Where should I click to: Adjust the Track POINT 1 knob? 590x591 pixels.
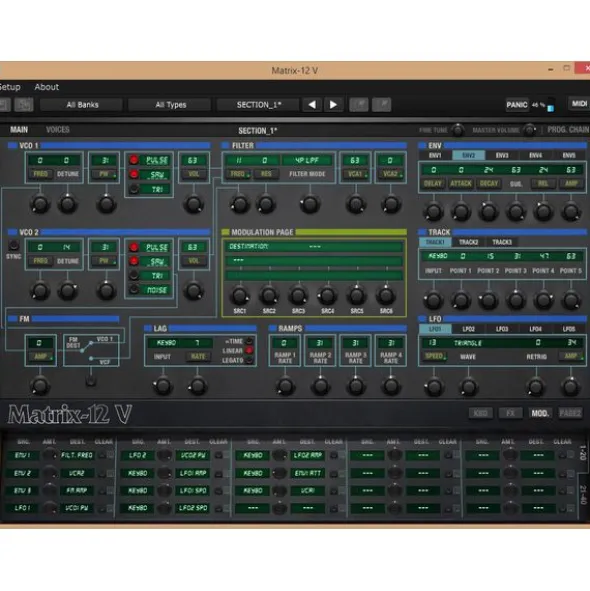pos(461,300)
